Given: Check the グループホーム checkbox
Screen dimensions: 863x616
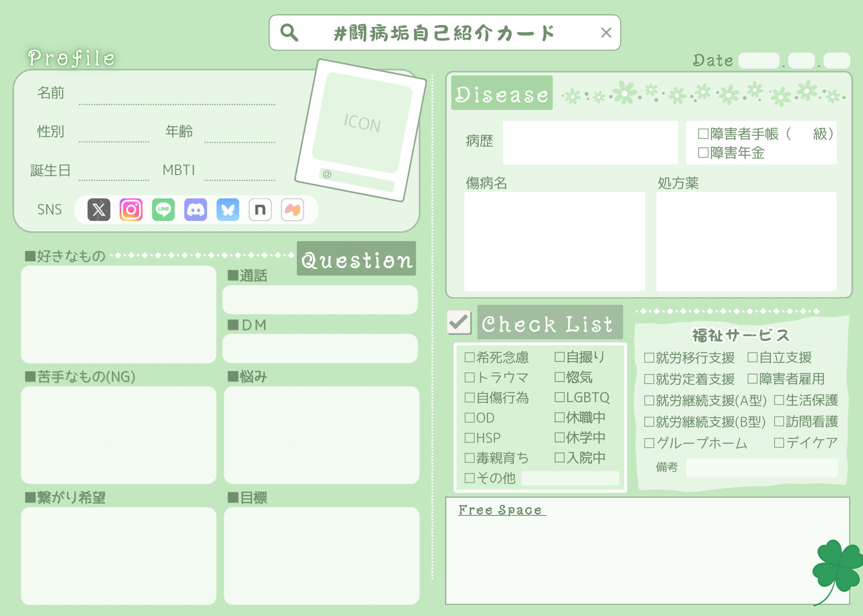Looking at the screenshot, I should click(649, 443).
